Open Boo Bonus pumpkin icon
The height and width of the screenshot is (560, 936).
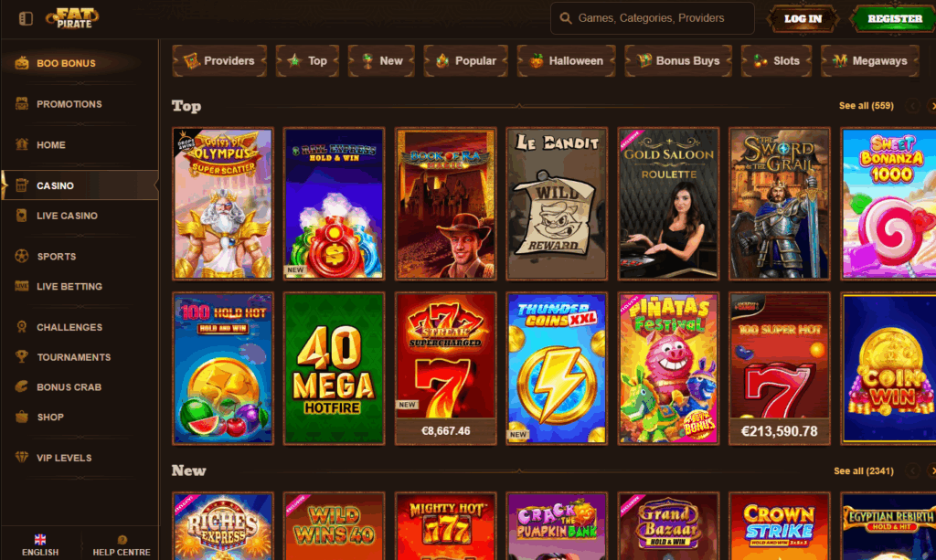pos(22,63)
